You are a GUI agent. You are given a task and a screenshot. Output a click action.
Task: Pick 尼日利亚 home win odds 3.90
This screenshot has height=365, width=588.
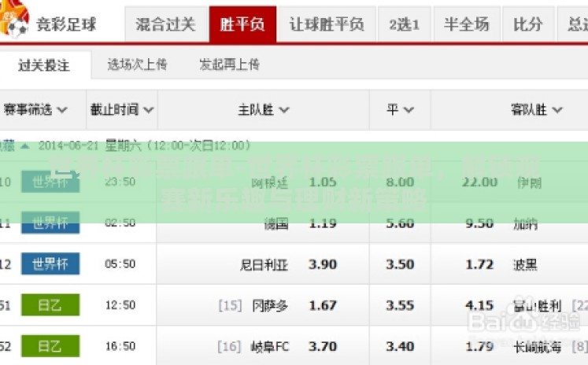tap(323, 264)
